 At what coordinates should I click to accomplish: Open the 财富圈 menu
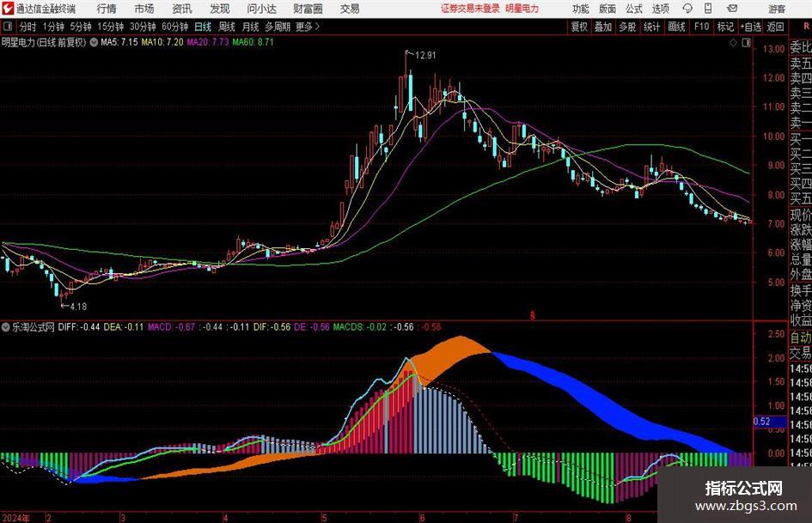pos(308,9)
